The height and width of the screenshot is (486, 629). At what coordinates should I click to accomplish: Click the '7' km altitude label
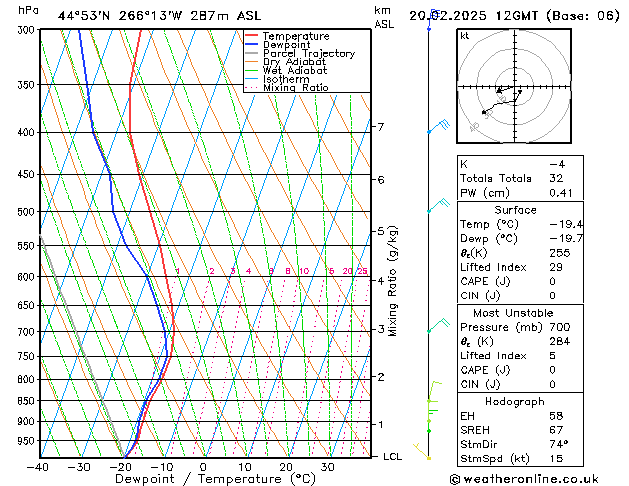coord(381,127)
